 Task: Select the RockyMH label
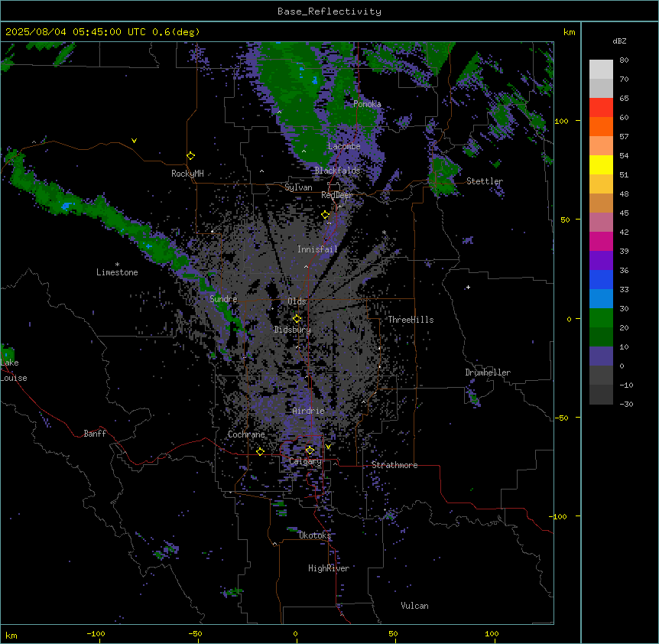187,174
